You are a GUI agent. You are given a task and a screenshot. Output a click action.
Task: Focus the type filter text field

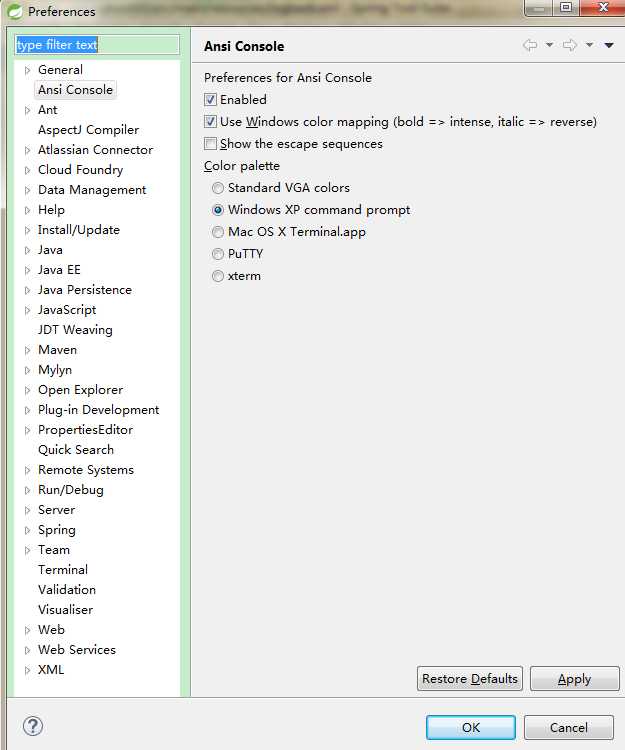97,44
